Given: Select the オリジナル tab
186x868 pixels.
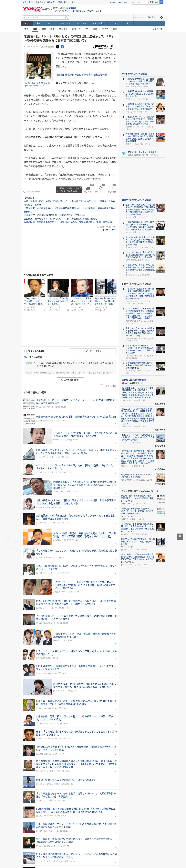Looking at the screenshot, I should click(81, 24).
